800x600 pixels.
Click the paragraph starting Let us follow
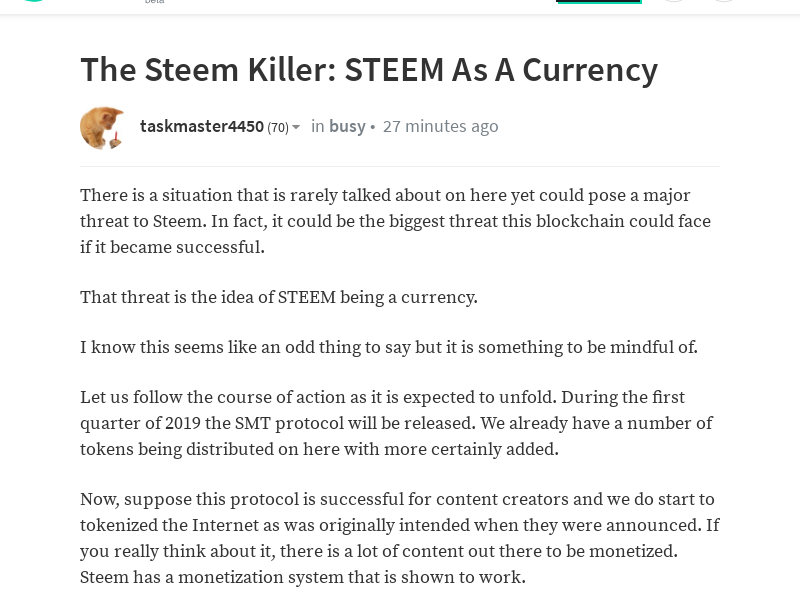396,423
